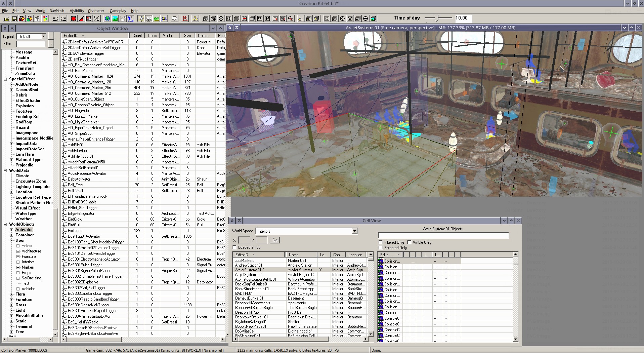Sort the Cell View list by Location header
Viewport: 644px width, 353px height.
[356, 255]
